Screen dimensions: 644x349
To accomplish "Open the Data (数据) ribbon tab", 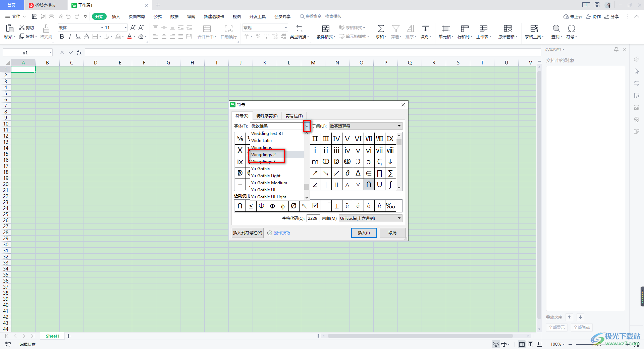I will click(174, 16).
